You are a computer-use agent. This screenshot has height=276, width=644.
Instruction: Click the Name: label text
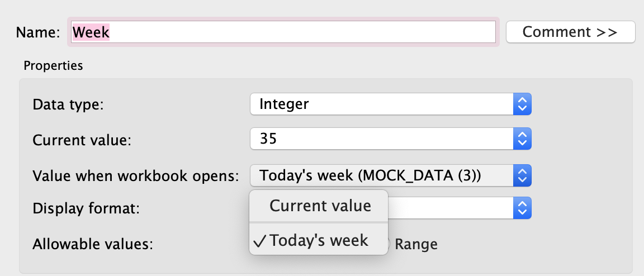37,32
